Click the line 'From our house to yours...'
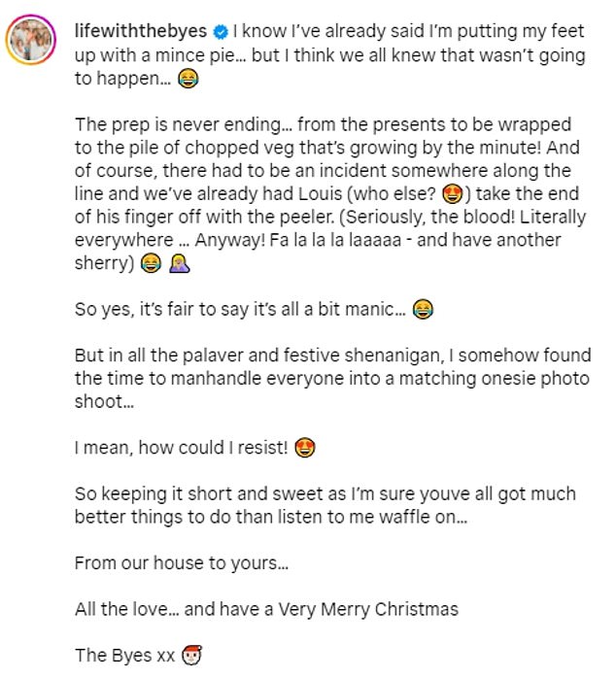The image size is (616, 677). pyautogui.click(x=182, y=563)
